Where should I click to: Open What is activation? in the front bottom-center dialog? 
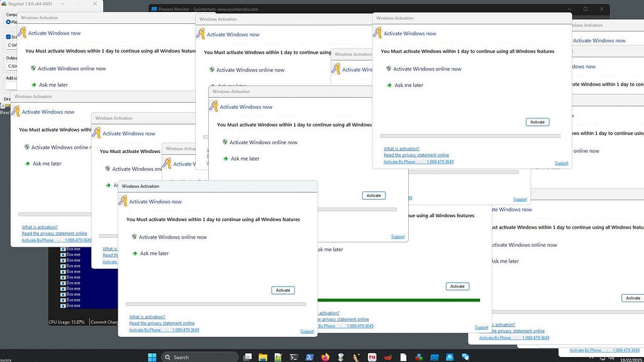coord(147,317)
